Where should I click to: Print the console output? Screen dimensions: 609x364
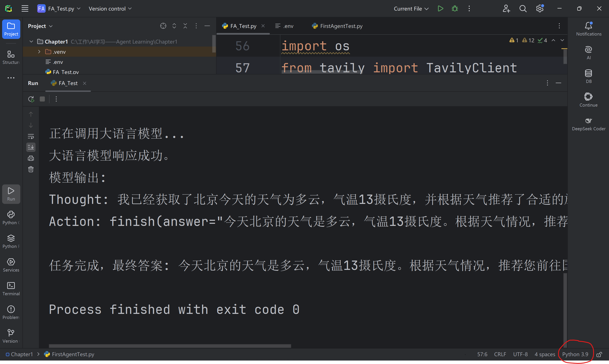[x=31, y=158]
